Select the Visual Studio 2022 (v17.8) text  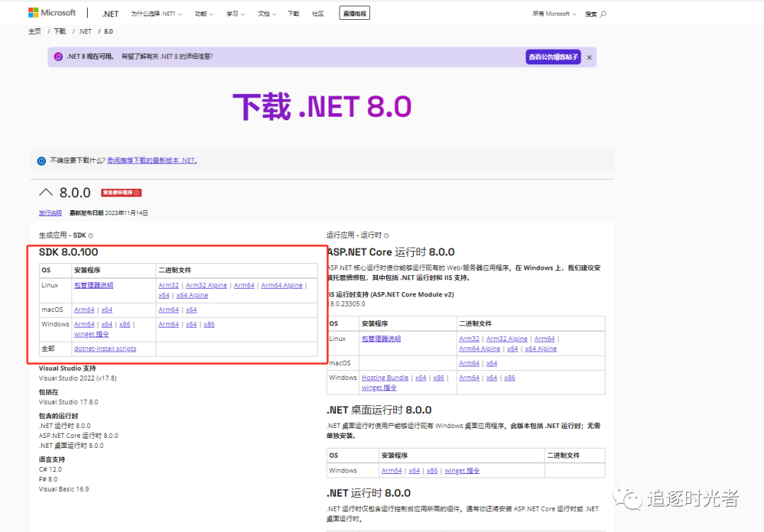[x=78, y=378]
